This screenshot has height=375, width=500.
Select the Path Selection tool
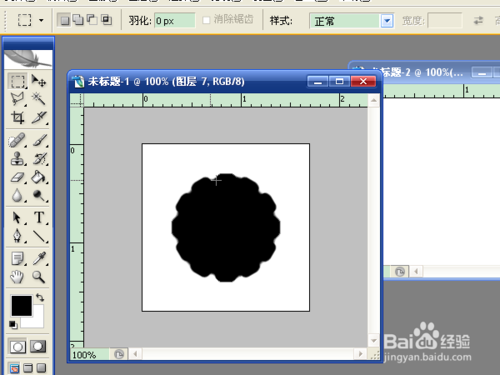point(17,218)
